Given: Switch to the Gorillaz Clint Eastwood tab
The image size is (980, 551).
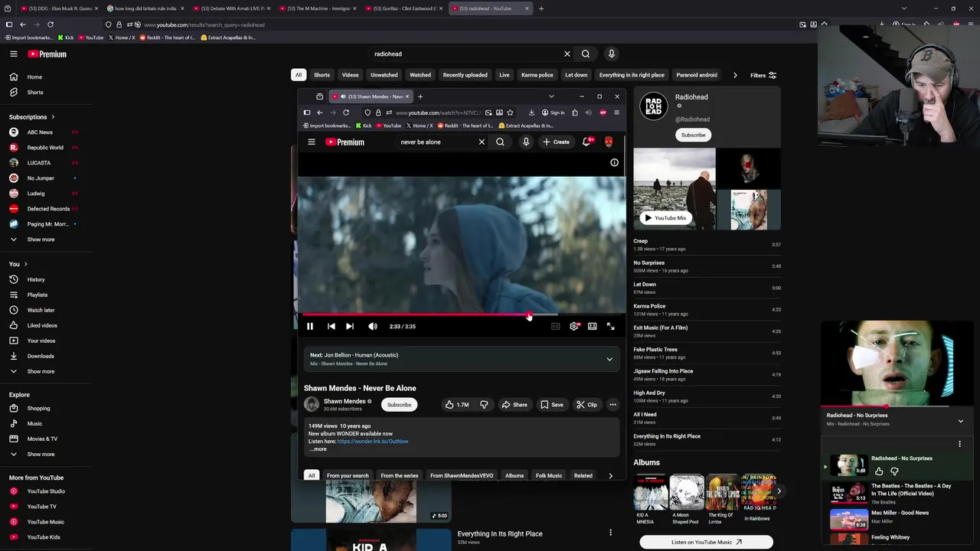Looking at the screenshot, I should [x=401, y=8].
